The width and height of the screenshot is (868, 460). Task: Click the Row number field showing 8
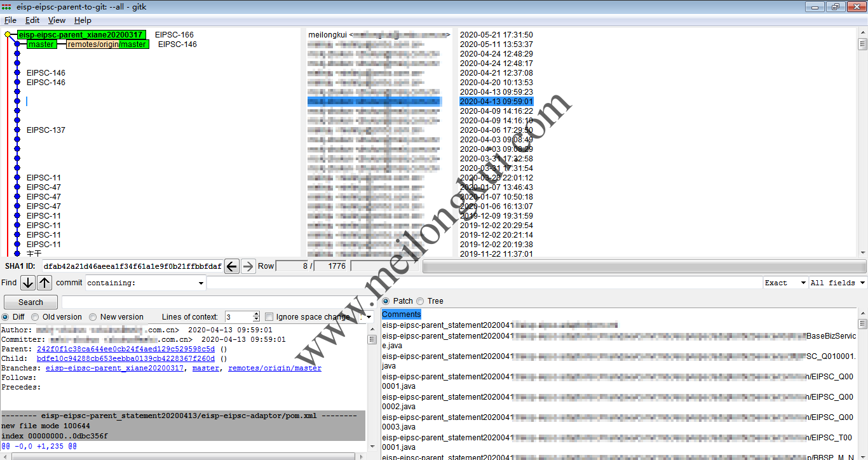[292, 266]
